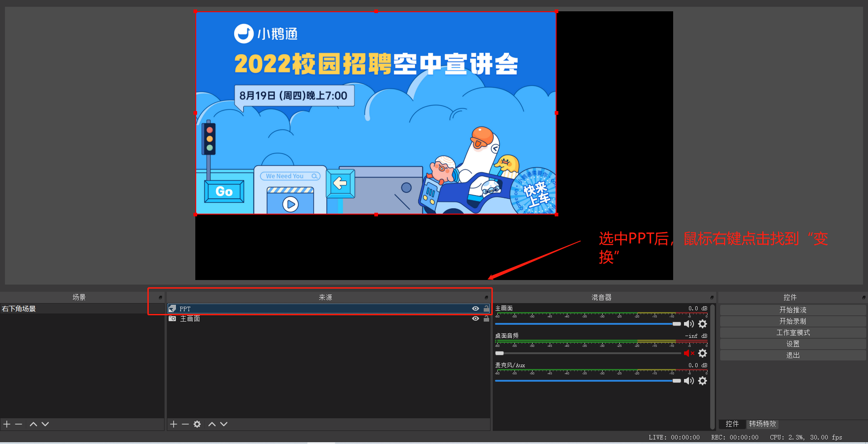Adjust the 麦克风/Aux volume slider
The image size is (868, 444).
point(588,381)
